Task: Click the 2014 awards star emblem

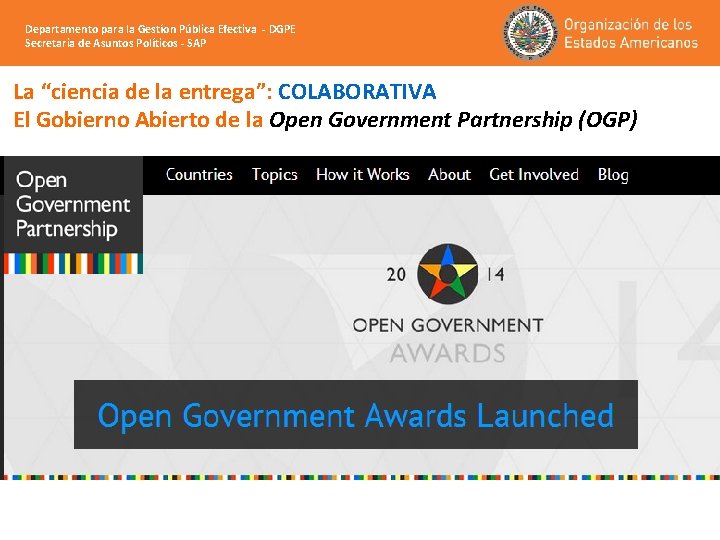Action: [x=448, y=274]
